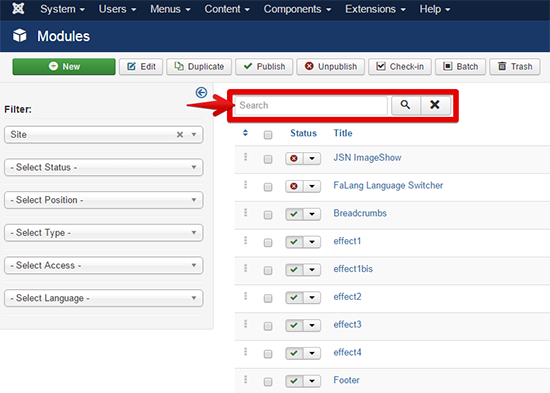Open the Site filter dropdown
The image size is (550, 393).
tap(103, 135)
